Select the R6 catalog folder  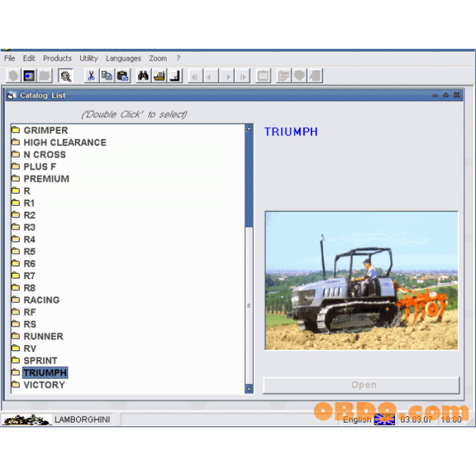(23, 264)
